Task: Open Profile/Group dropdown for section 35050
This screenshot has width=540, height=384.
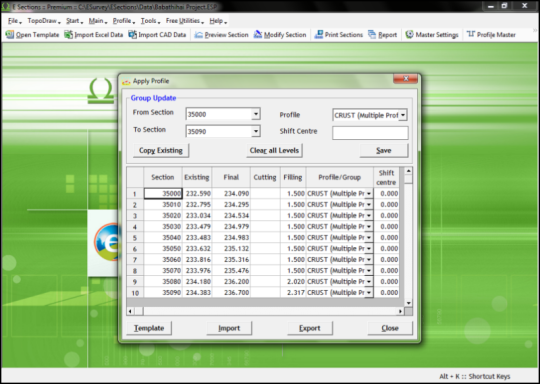Action: (x=368, y=249)
